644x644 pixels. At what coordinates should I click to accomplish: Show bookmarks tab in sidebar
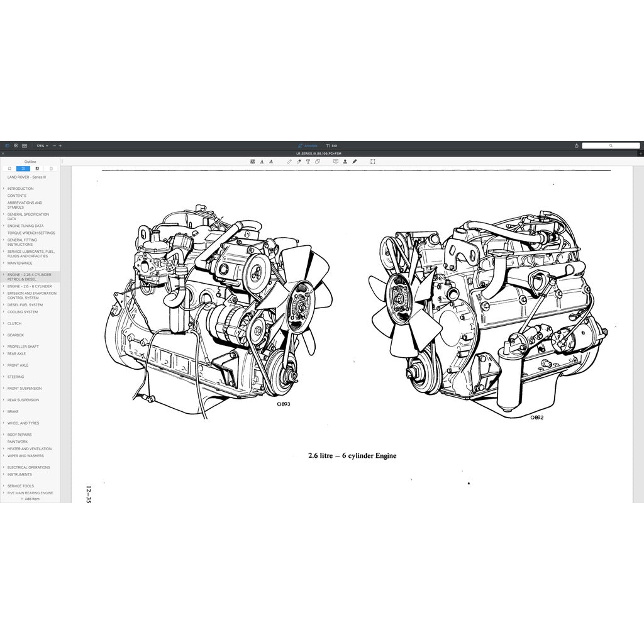(x=9, y=169)
